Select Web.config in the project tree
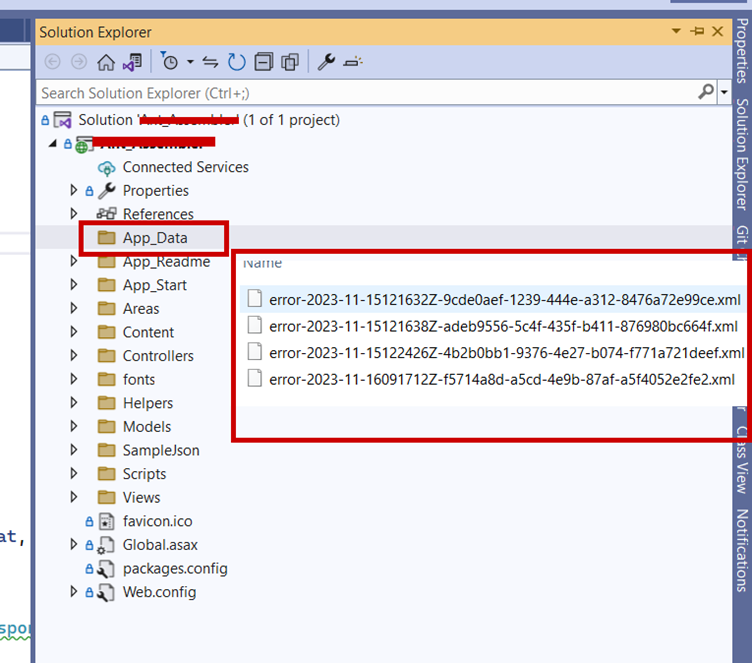Viewport: 752px width, 663px height. coord(158,592)
